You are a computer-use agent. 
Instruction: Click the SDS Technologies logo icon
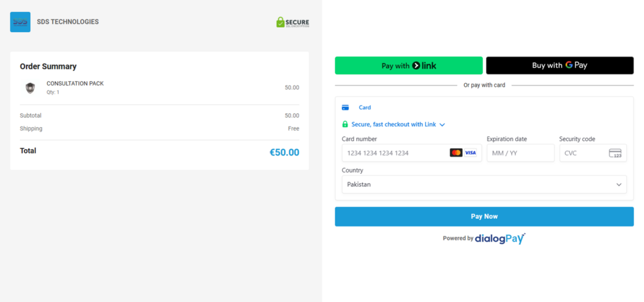(20, 22)
